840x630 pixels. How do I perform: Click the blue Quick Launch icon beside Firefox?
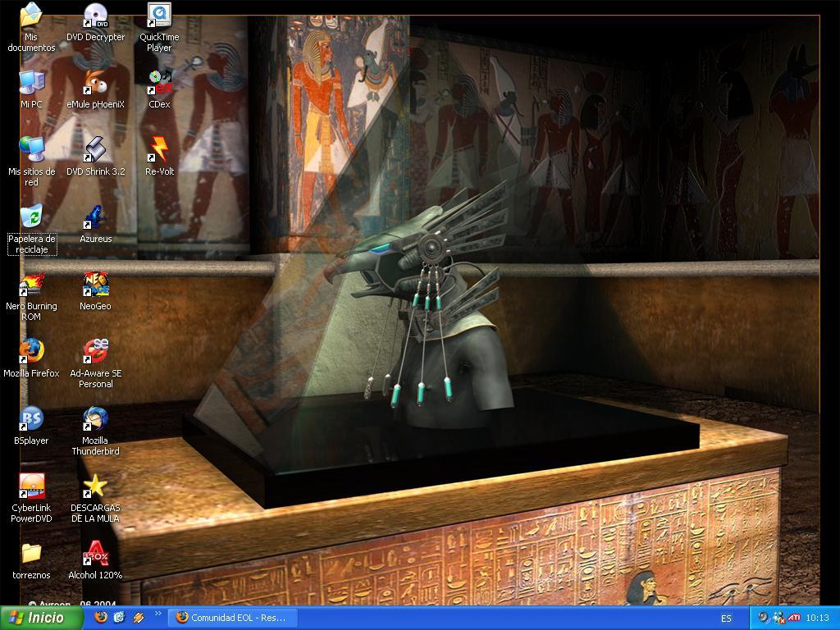click(119, 618)
